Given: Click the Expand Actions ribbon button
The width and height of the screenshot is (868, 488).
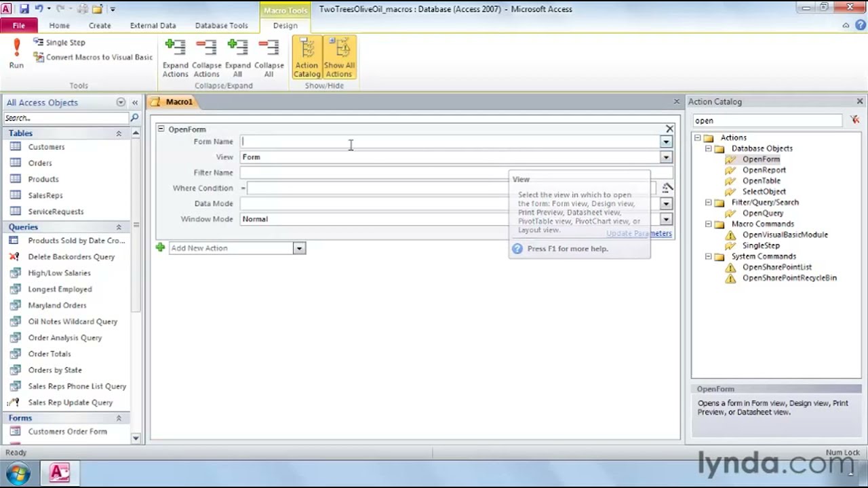Looking at the screenshot, I should coord(175,58).
